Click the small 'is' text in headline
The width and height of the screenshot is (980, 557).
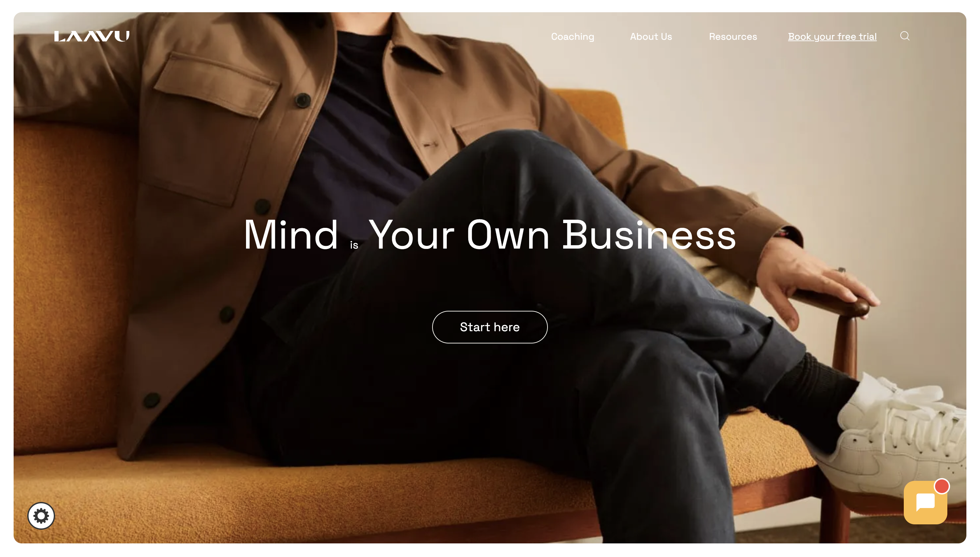354,245
